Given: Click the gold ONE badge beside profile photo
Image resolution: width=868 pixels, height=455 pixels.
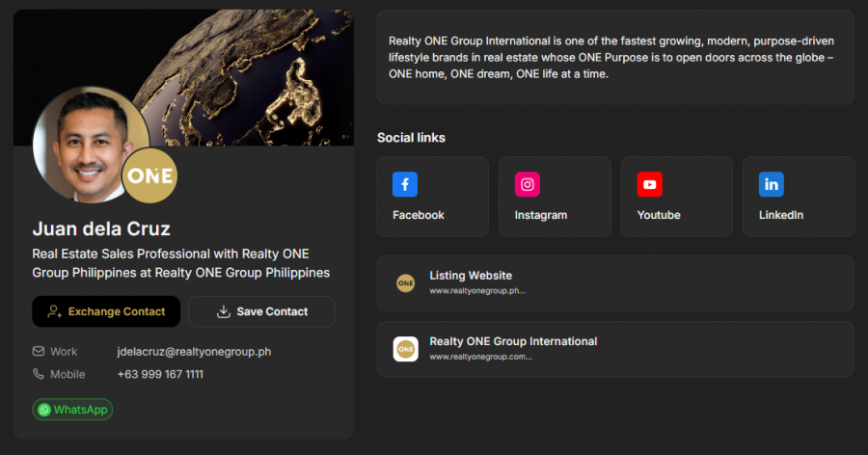Looking at the screenshot, I should pyautogui.click(x=149, y=176).
